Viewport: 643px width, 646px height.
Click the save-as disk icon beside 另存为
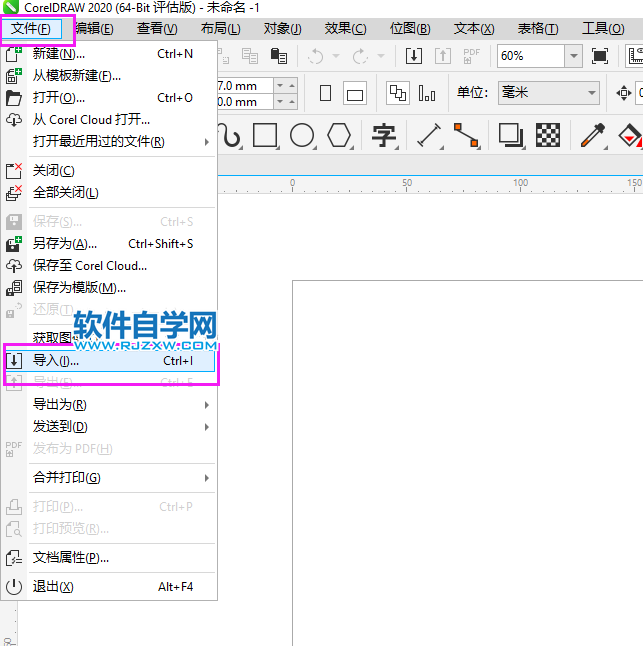14,244
